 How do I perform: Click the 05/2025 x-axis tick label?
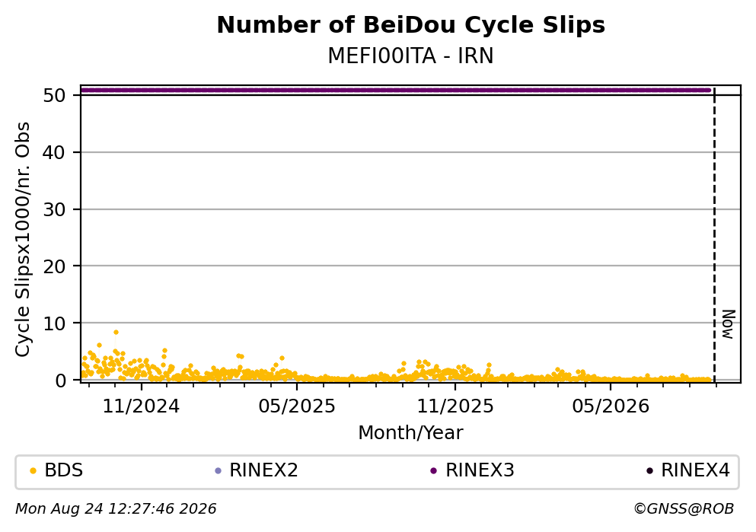[x=296, y=406]
